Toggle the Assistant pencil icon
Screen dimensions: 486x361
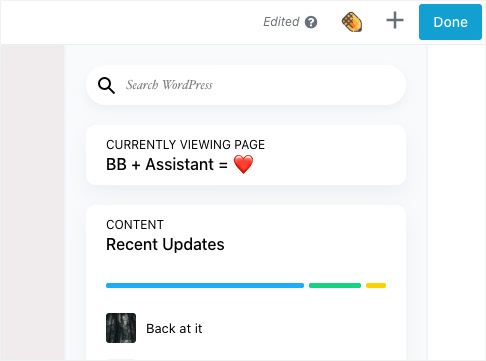coord(352,22)
